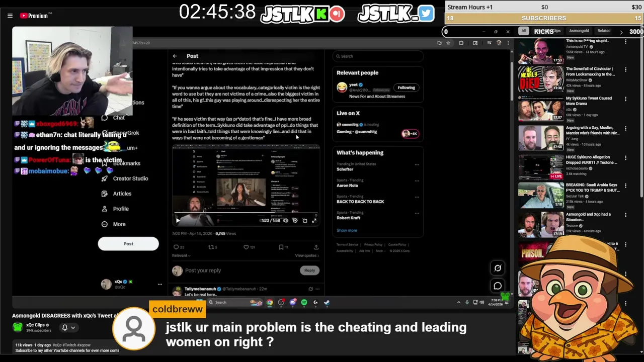Open replies via the comment icon
The width and height of the screenshot is (644, 362).
point(176,247)
